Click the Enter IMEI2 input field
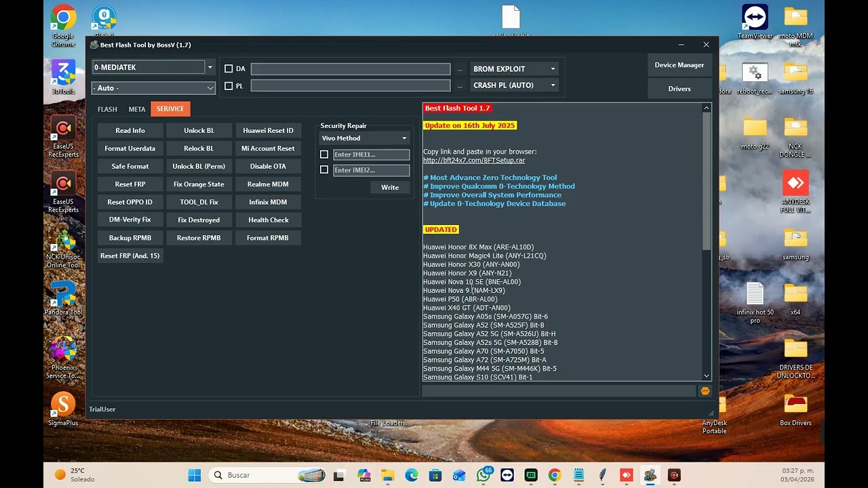The width and height of the screenshot is (868, 488). (372, 170)
